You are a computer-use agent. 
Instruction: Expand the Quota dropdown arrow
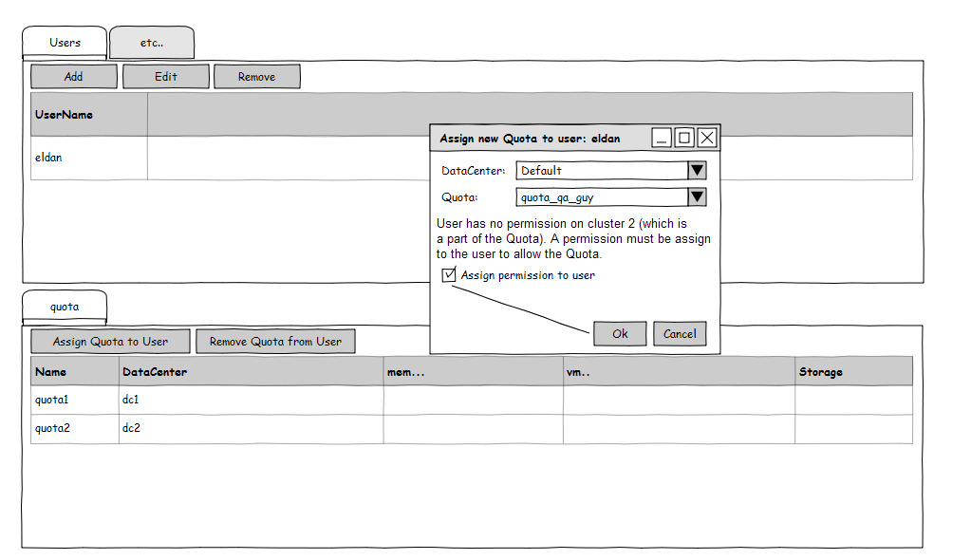click(697, 197)
